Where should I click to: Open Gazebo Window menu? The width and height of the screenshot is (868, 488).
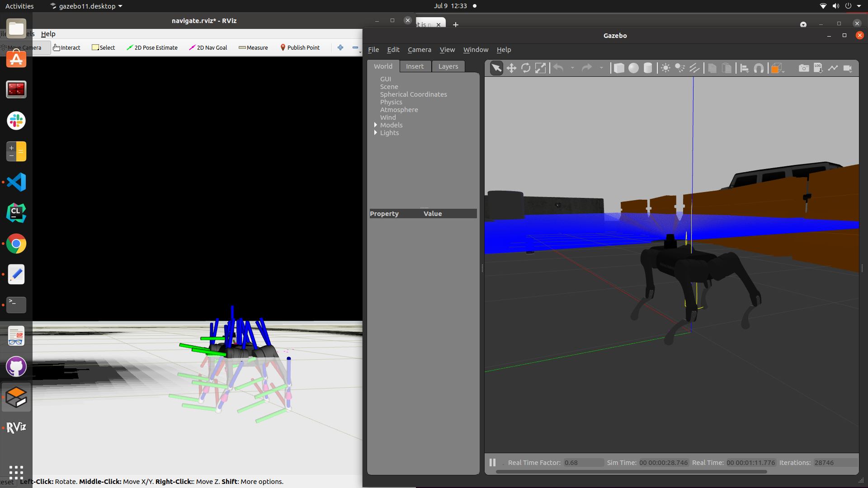(476, 50)
